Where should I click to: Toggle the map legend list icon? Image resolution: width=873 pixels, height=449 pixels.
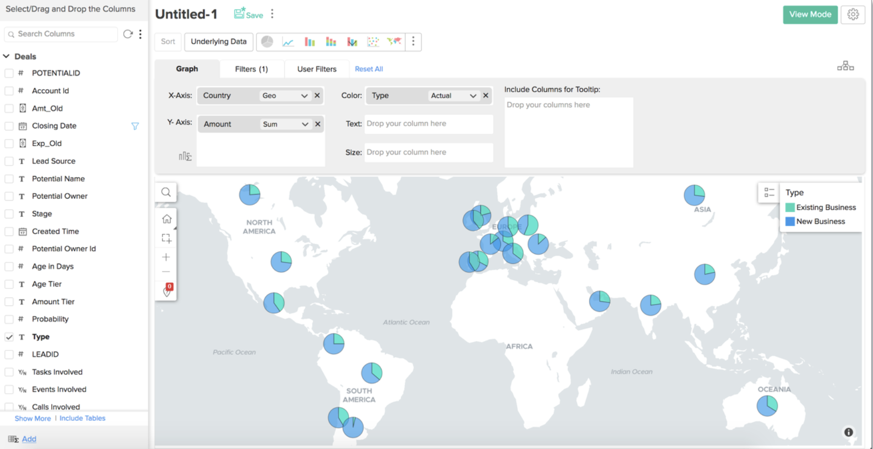tap(769, 192)
